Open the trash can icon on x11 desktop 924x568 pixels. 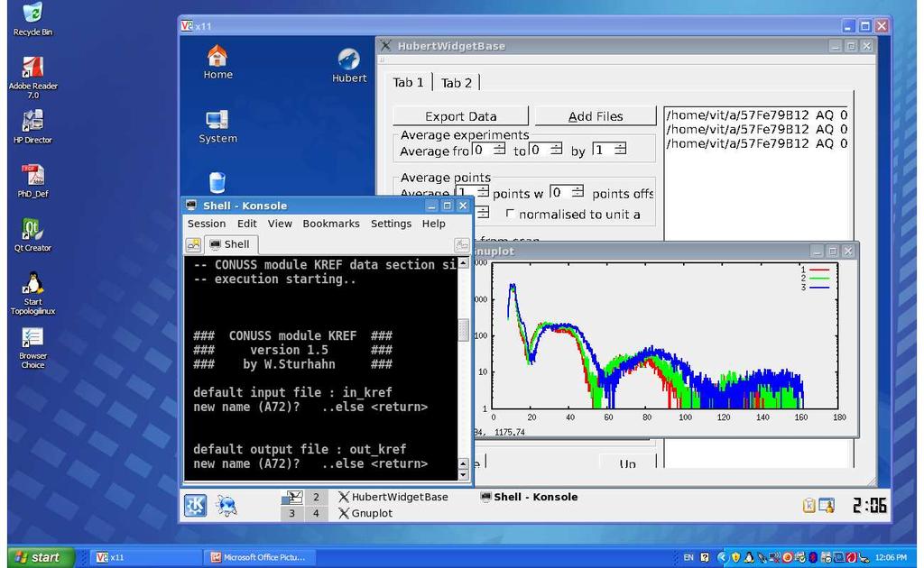(x=217, y=182)
